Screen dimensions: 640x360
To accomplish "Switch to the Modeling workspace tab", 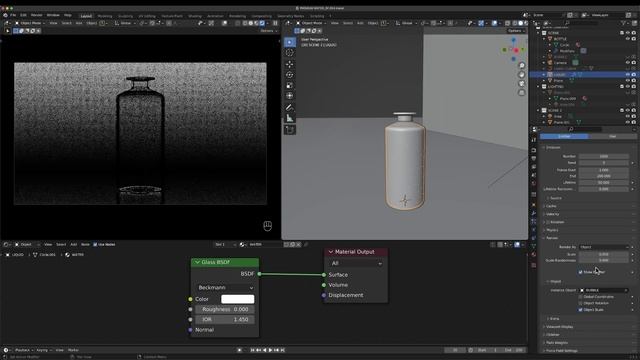I will [x=105, y=16].
